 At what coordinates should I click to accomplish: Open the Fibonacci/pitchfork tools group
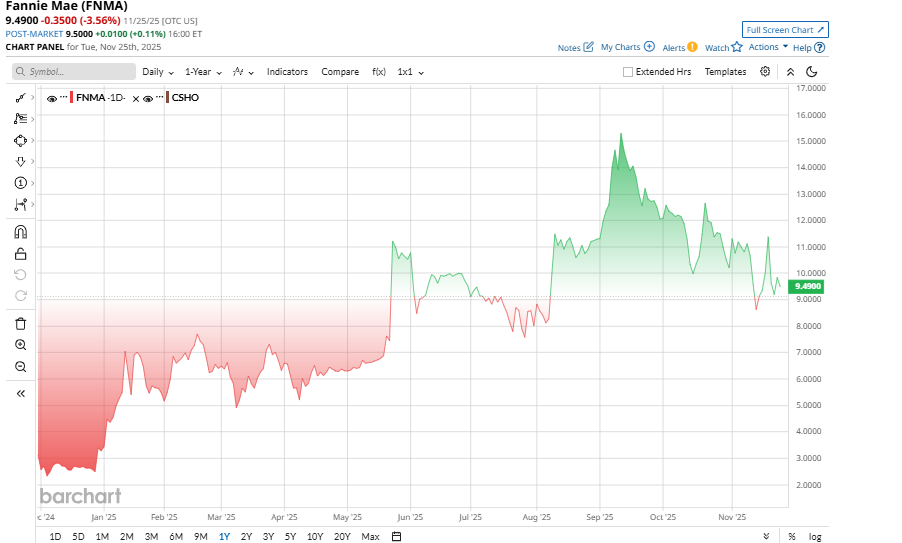20,118
